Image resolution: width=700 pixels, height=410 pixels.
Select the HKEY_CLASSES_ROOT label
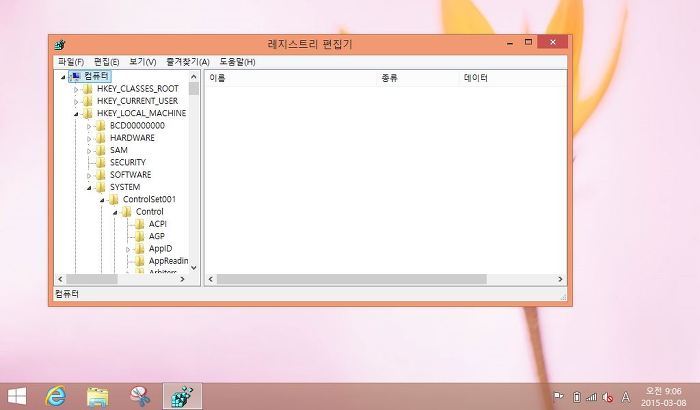[138, 89]
